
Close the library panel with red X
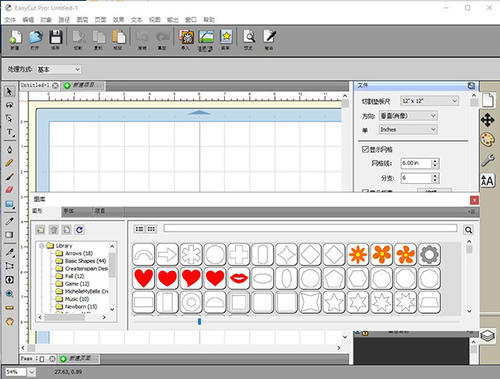tap(474, 200)
